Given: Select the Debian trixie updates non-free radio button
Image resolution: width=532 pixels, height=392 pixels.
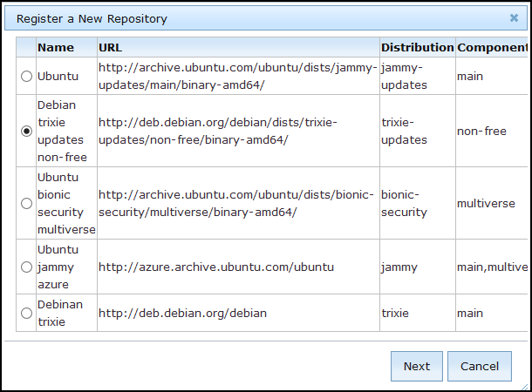Looking at the screenshot, I should 26,132.
